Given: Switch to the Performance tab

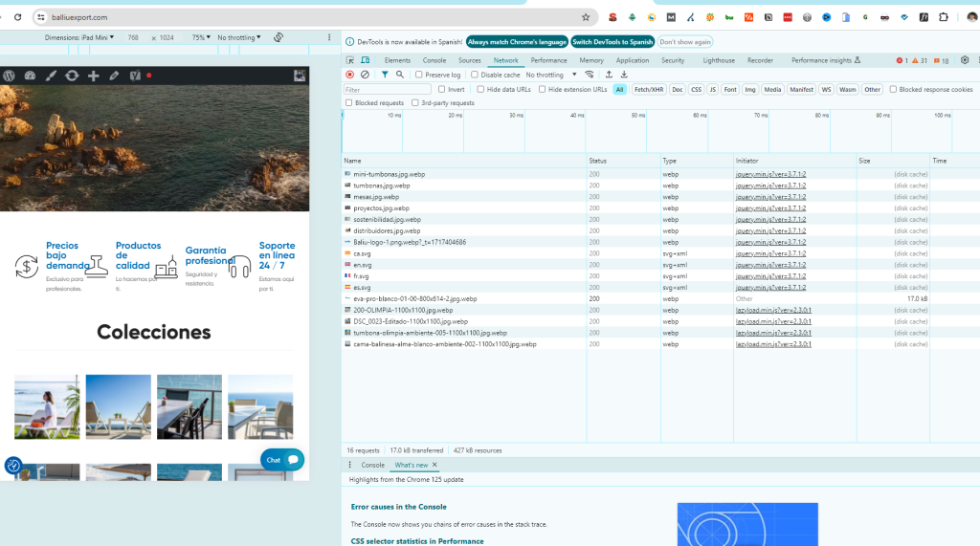Looking at the screenshot, I should click(x=548, y=60).
